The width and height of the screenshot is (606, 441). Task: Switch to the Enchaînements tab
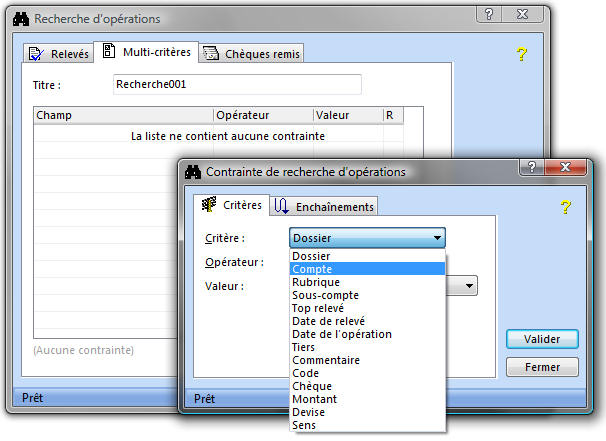[x=324, y=207]
